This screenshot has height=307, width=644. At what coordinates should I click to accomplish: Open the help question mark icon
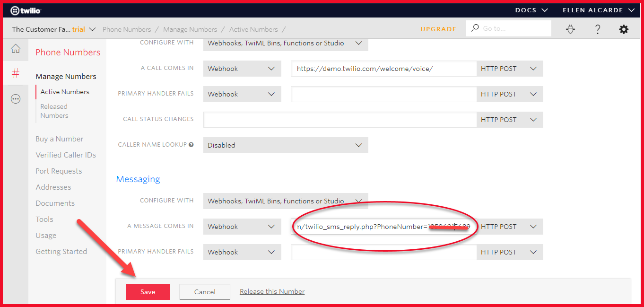598,29
